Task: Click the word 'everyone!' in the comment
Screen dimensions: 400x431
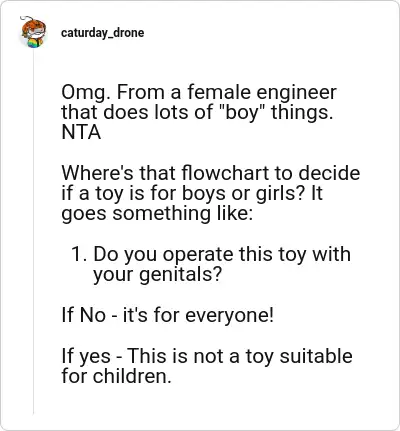Action: click(230, 316)
